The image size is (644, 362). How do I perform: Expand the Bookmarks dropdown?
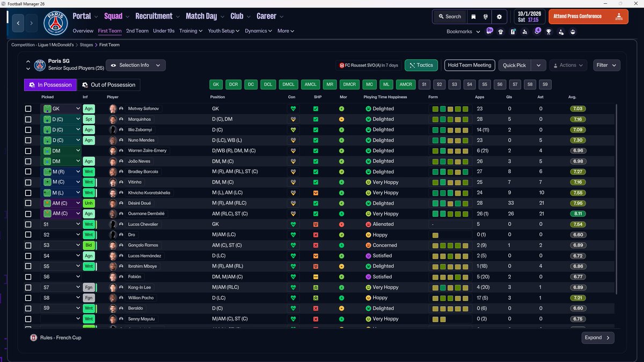463,32
